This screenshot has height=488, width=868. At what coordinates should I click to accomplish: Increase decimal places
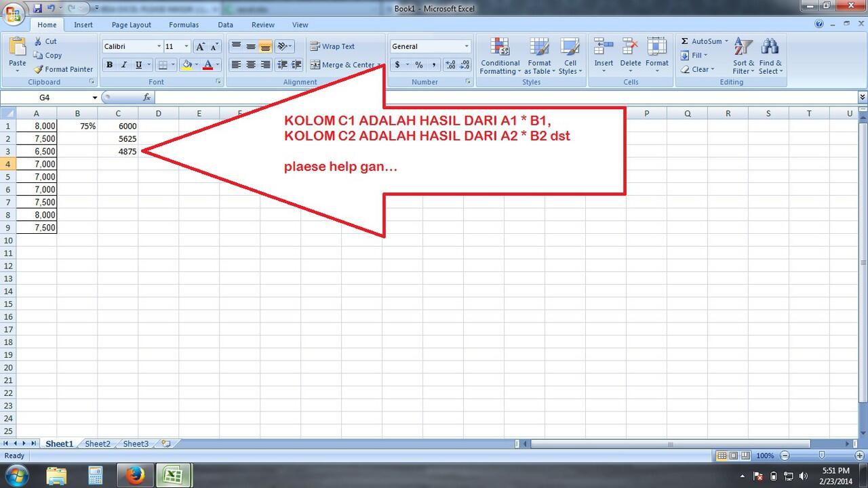tap(450, 65)
